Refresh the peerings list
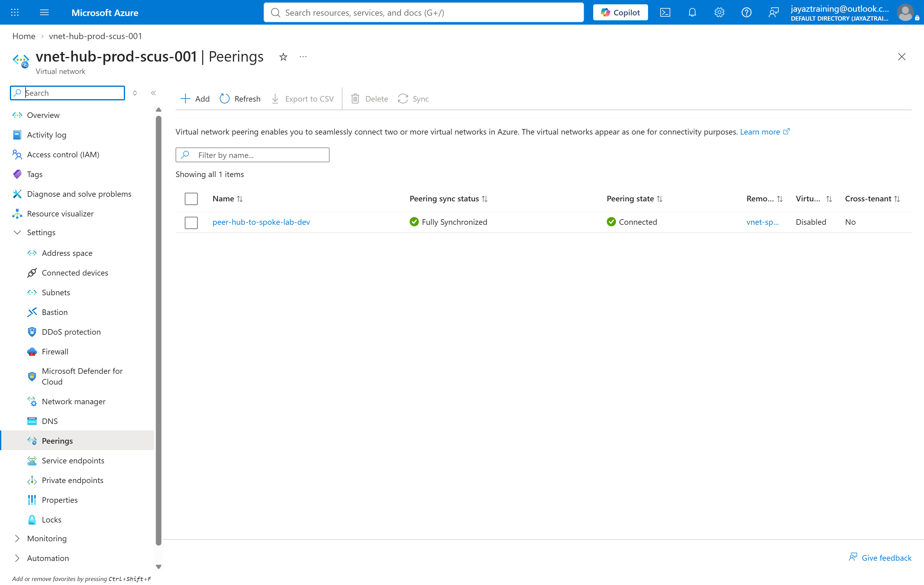Screen dimensions: 924x585 click(x=240, y=99)
